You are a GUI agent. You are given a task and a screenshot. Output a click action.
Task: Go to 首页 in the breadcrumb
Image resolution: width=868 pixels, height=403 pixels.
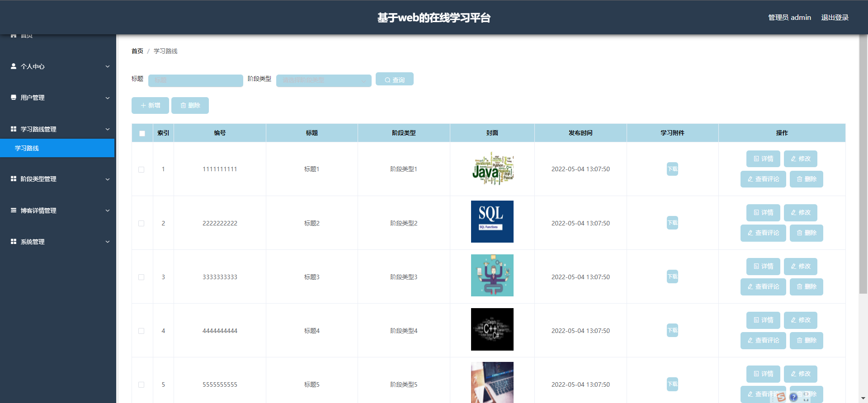point(137,51)
